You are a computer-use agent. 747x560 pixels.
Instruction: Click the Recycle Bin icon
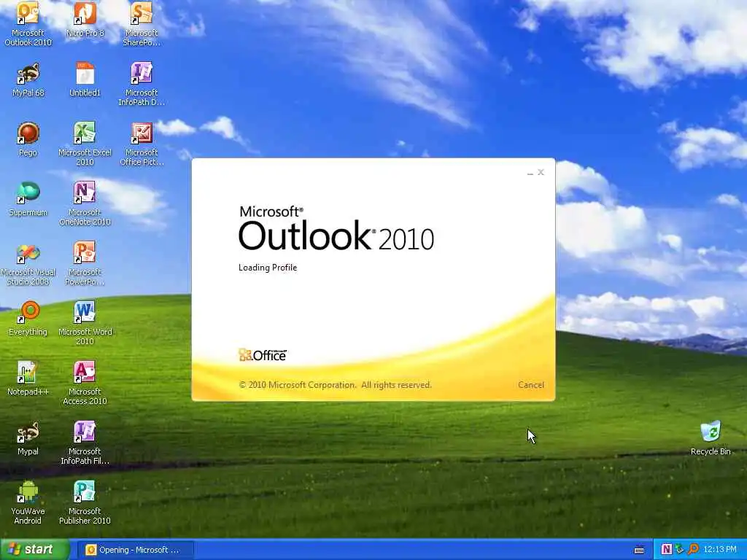[711, 438]
